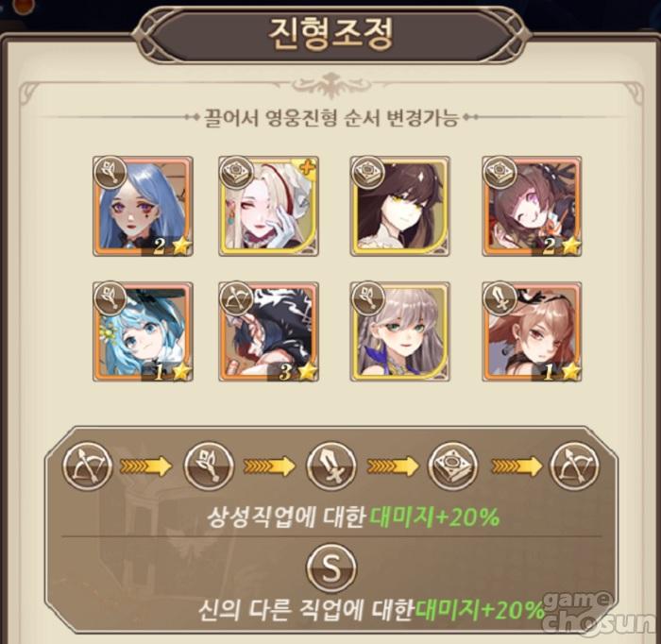Choose the orange-haired sword hero with 1 star
Image resolution: width=661 pixels, height=644 pixels.
click(532, 331)
